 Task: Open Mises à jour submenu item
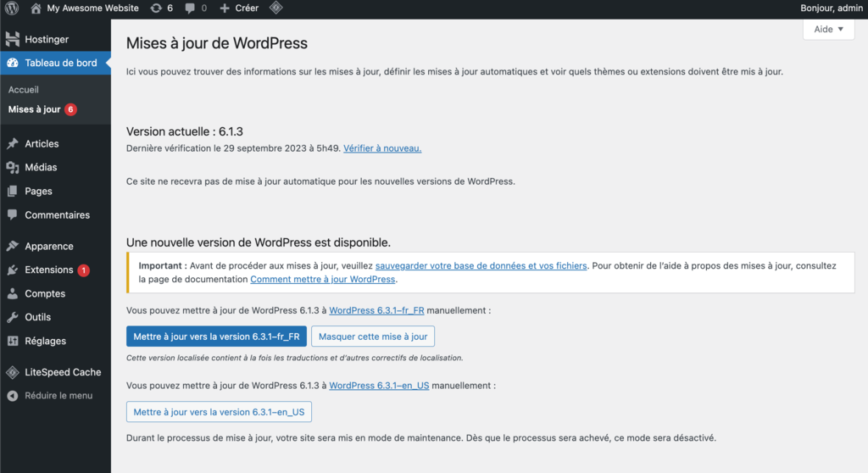click(34, 109)
